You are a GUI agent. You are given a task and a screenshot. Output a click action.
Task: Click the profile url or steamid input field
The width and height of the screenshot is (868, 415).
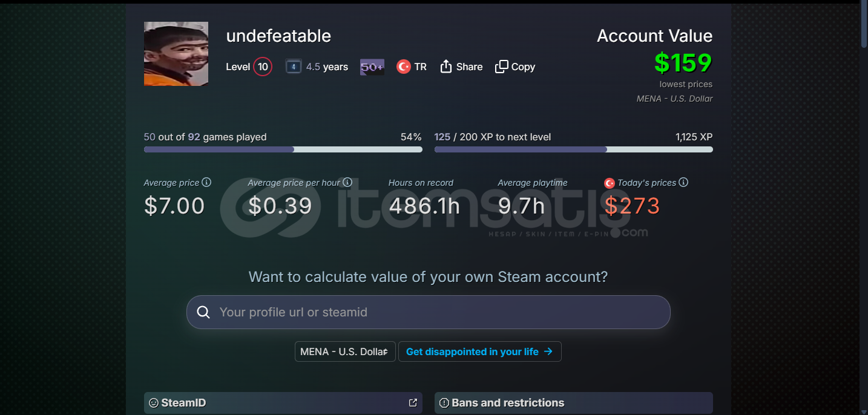coord(429,312)
